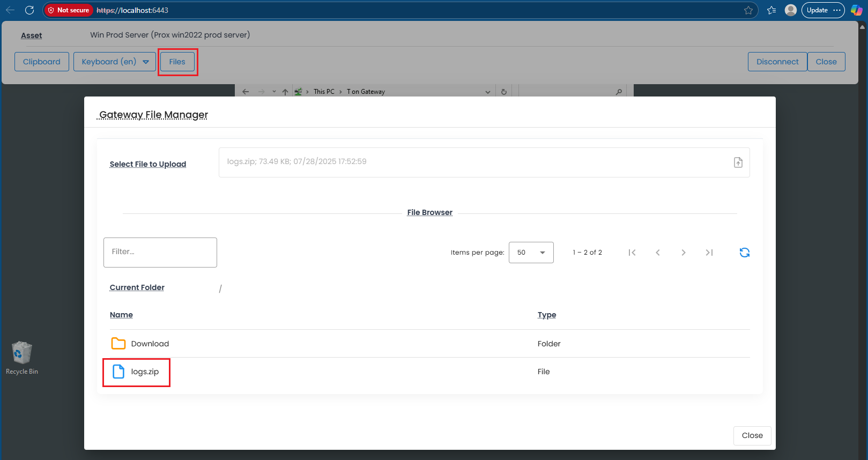The height and width of the screenshot is (460, 868).
Task: Jump to the last page of files
Action: pyautogui.click(x=709, y=253)
